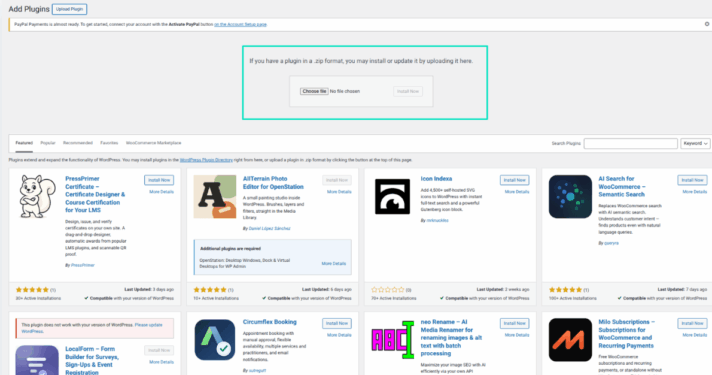The image size is (712, 375).
Task: Open the WooCommerce Marketplace tab
Action: pyautogui.click(x=153, y=143)
